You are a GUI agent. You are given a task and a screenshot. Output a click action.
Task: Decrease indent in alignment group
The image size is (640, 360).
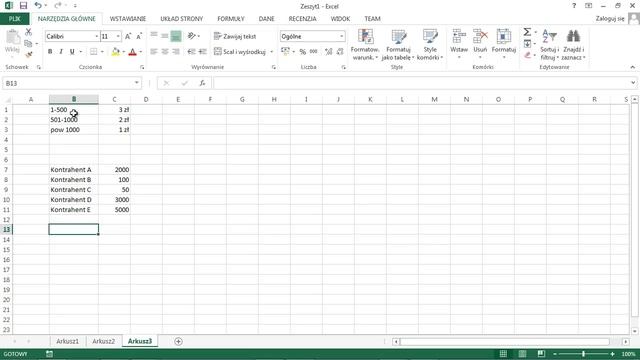point(191,51)
